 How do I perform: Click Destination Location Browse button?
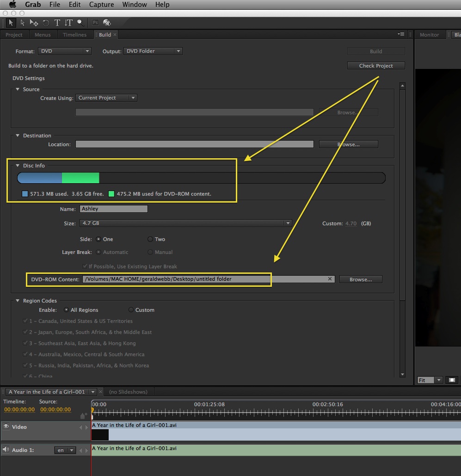pos(348,144)
